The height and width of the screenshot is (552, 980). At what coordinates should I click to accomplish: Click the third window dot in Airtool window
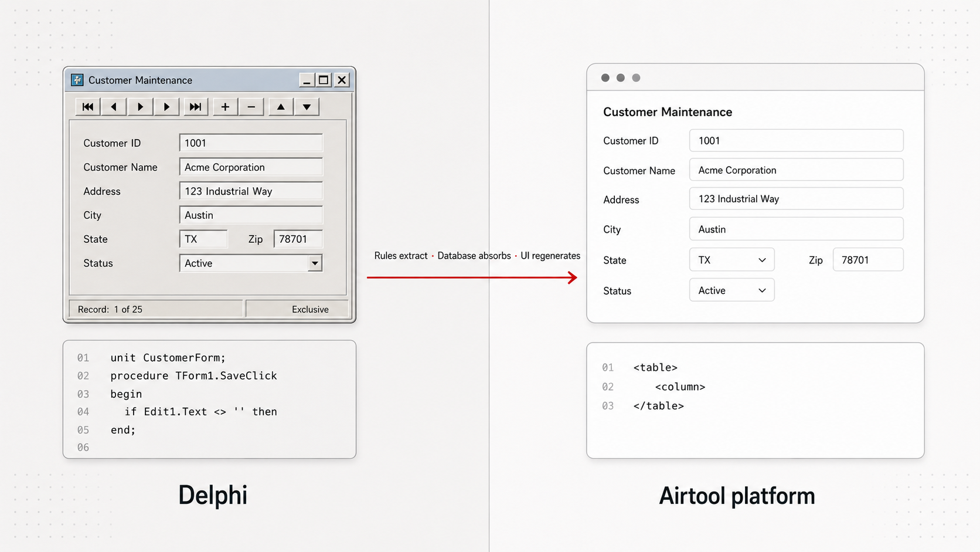(x=636, y=77)
